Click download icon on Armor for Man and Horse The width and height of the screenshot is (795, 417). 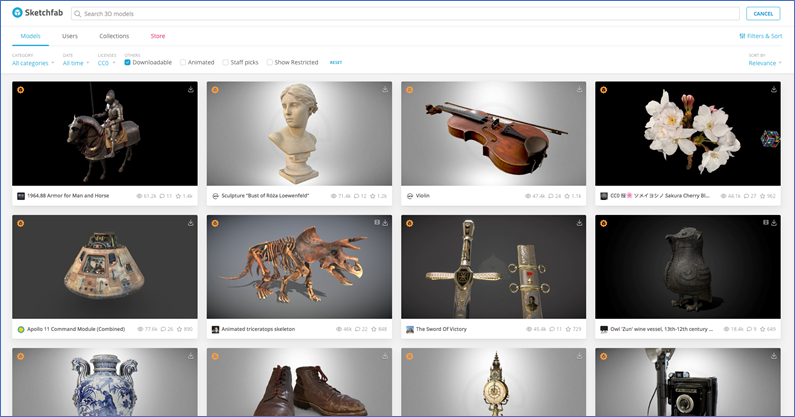(190, 89)
